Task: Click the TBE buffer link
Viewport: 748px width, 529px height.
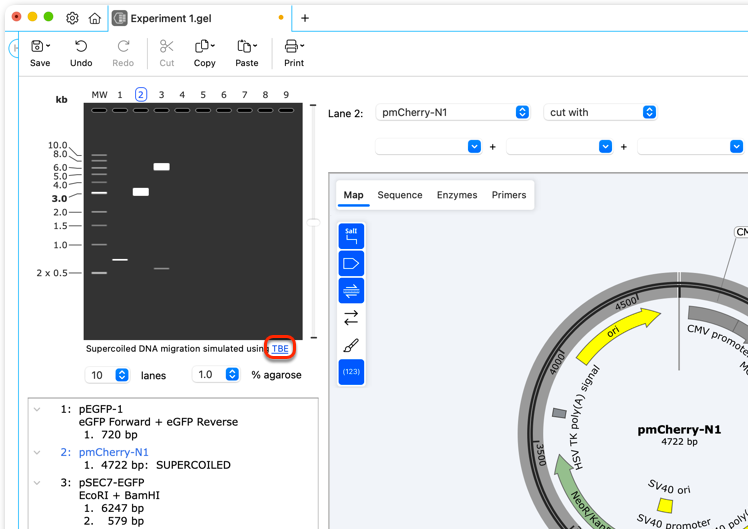Action: (280, 349)
